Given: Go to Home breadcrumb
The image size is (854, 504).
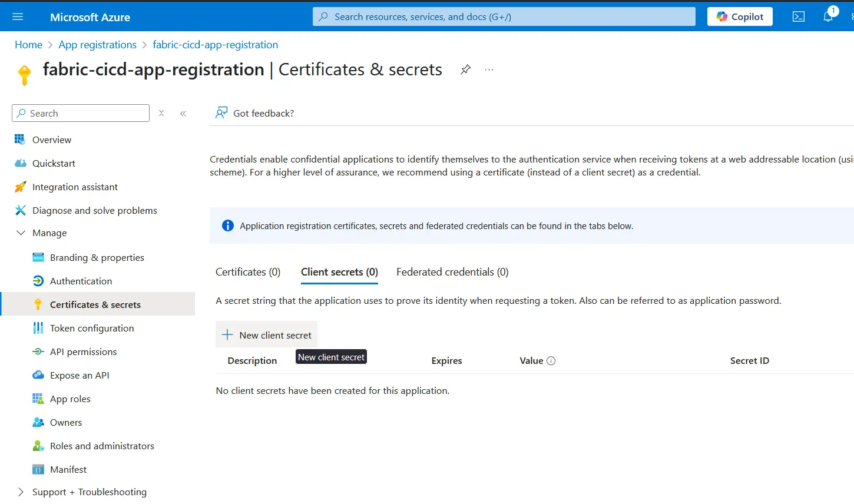Looking at the screenshot, I should pos(28,45).
